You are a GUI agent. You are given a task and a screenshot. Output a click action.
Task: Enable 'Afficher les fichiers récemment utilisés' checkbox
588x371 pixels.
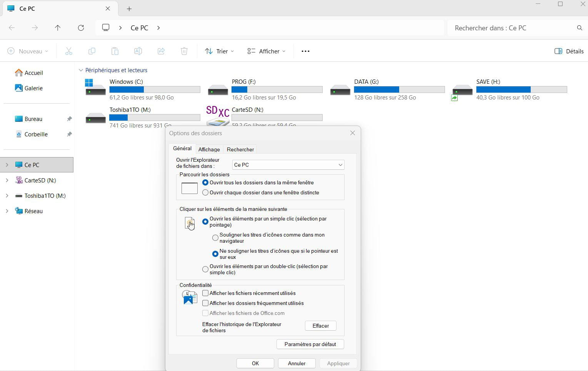(205, 293)
